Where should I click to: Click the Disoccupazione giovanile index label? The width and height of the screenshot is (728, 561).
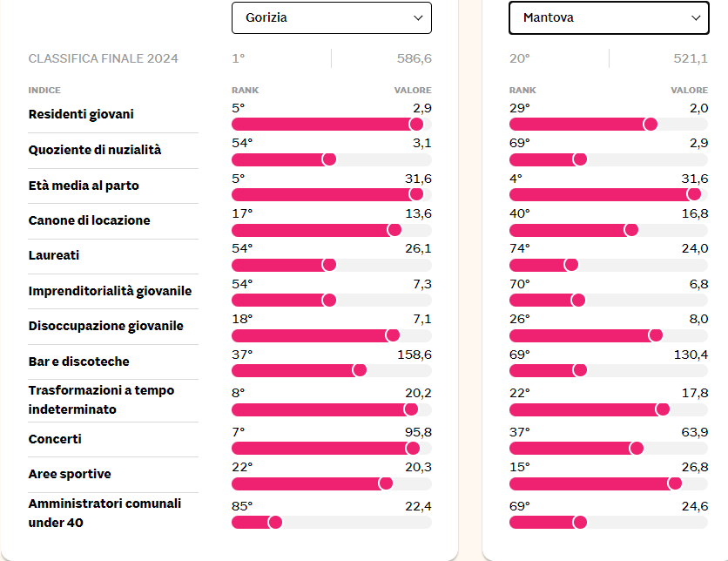point(106,326)
